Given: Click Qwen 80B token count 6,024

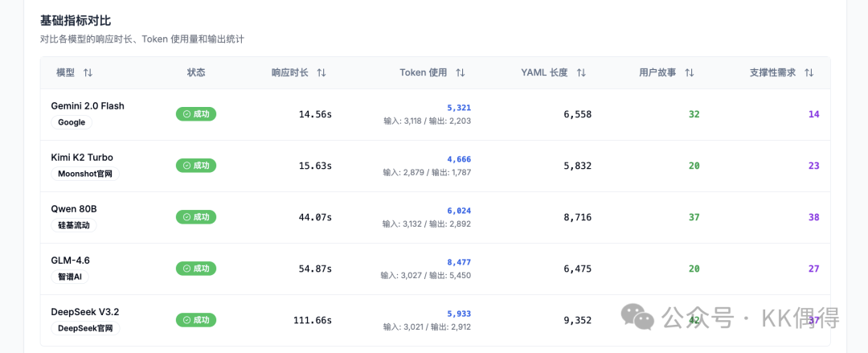Looking at the screenshot, I should click(459, 211).
